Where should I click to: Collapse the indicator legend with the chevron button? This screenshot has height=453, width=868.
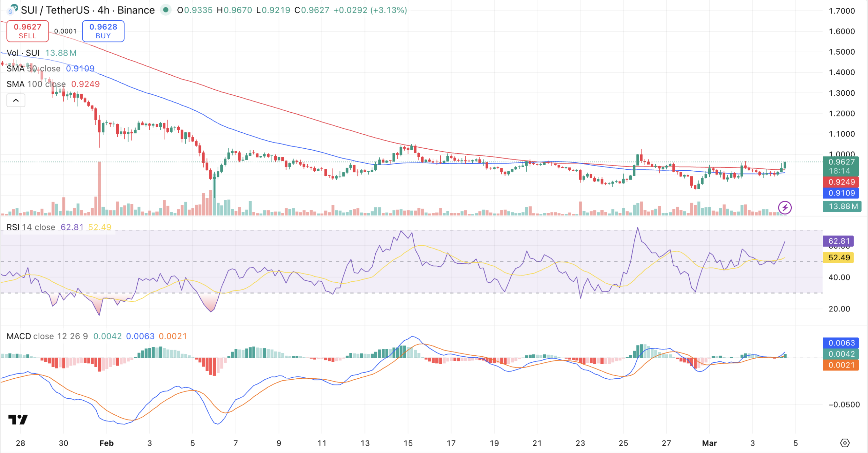click(16, 100)
